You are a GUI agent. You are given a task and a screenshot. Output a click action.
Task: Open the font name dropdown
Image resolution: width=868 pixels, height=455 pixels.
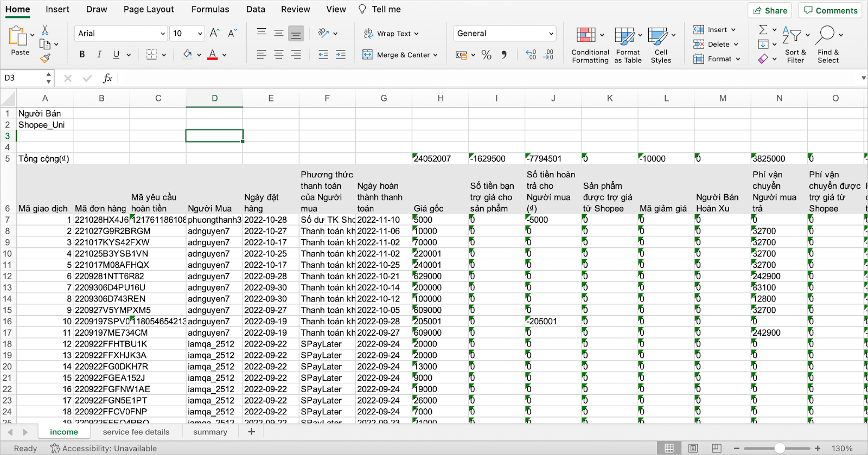162,34
